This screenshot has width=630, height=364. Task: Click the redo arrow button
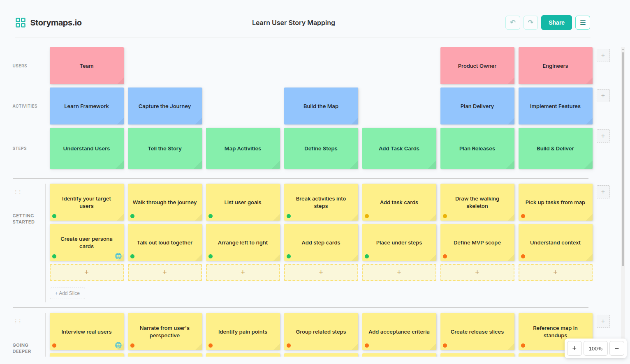(530, 23)
